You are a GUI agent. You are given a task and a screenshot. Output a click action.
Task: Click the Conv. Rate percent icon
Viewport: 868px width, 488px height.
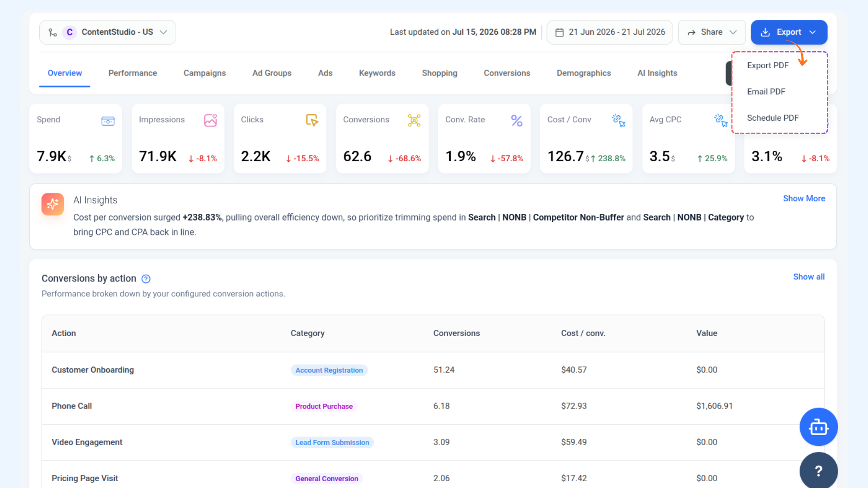click(x=517, y=121)
